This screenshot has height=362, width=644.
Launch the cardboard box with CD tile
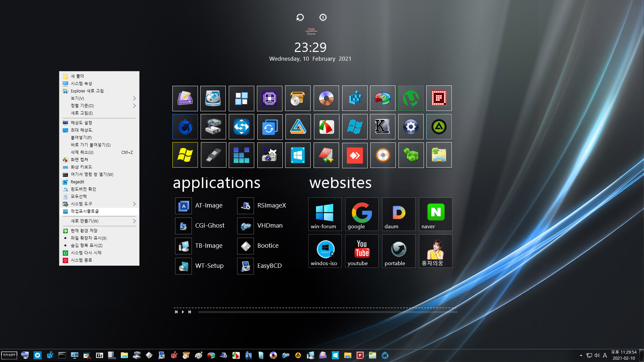[298, 98]
